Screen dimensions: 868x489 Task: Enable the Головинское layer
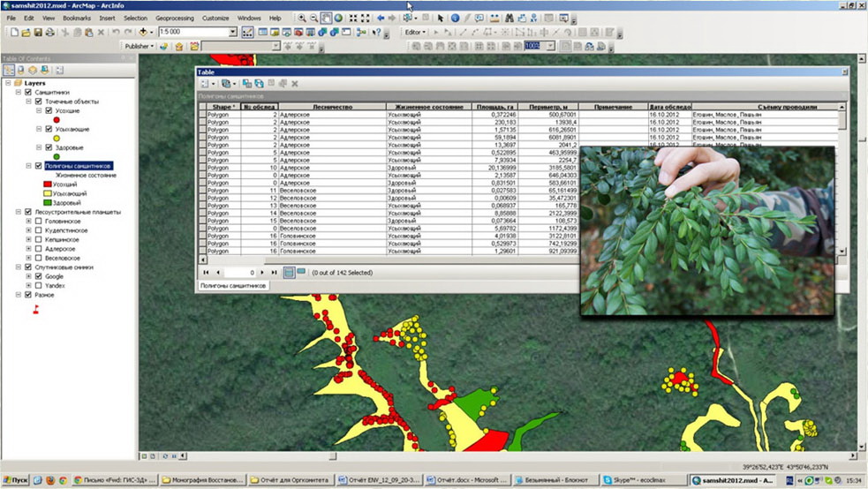[38, 222]
